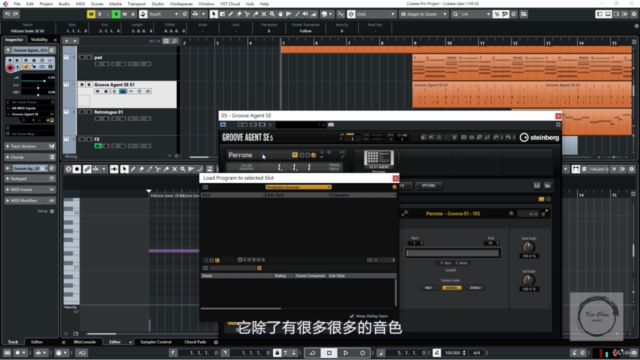Adjust the Vel Scale knob

tap(529, 280)
